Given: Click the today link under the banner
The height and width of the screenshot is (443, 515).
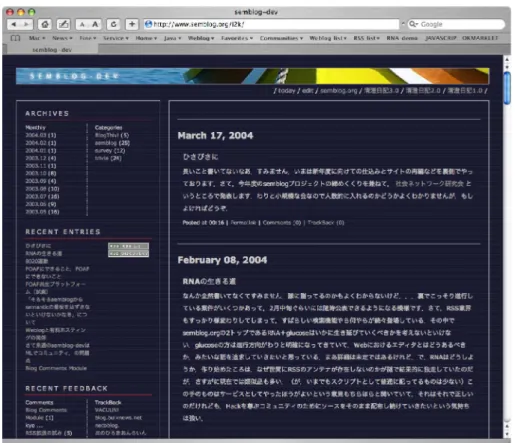Looking at the screenshot, I should (287, 91).
